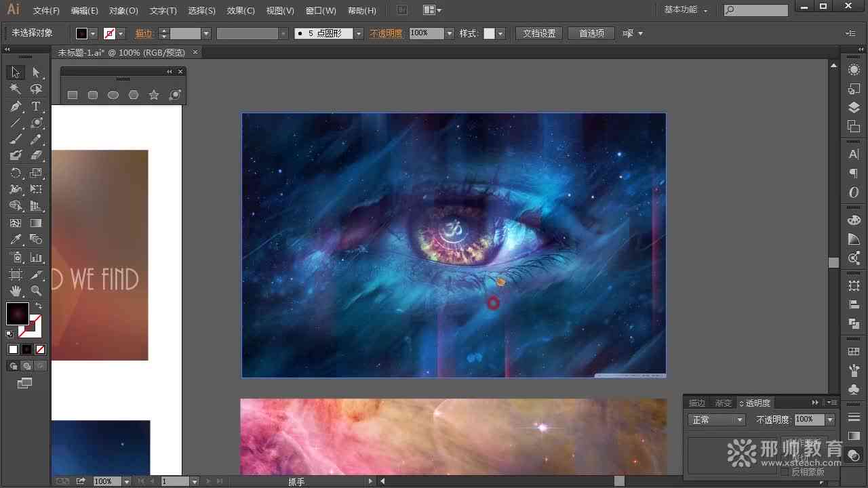Pick Rectangle in floating shape panel
The height and width of the screenshot is (488, 868).
(73, 96)
